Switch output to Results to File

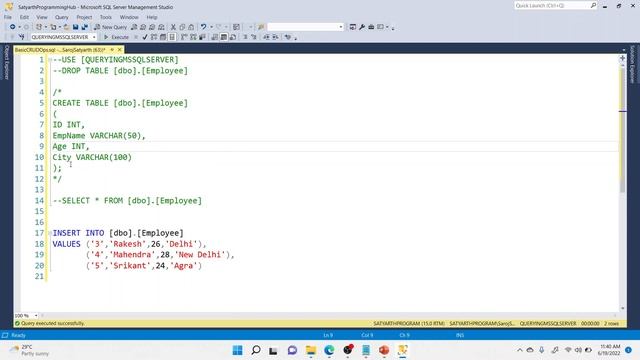(x=233, y=37)
